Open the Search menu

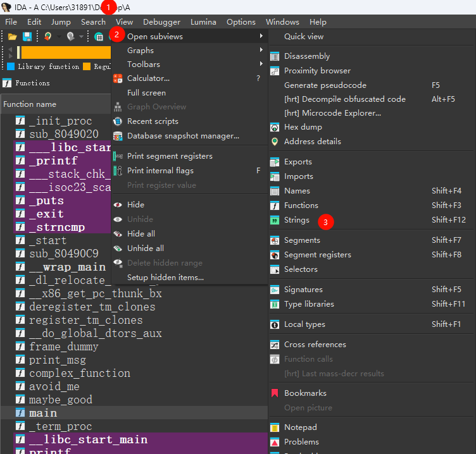[93, 22]
